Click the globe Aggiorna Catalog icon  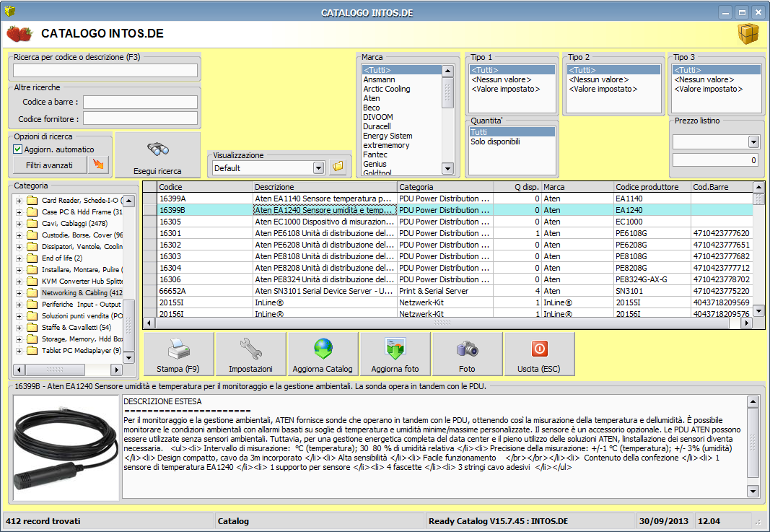[x=323, y=349]
